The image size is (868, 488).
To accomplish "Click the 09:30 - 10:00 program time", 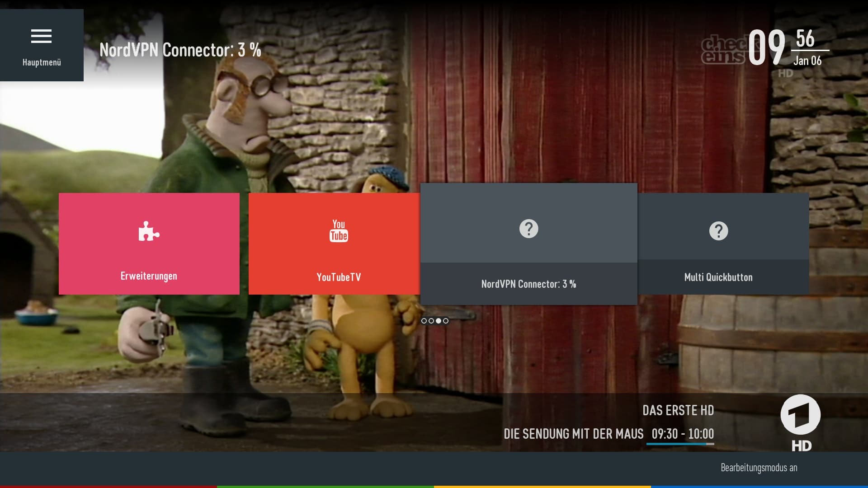I will pyautogui.click(x=683, y=434).
